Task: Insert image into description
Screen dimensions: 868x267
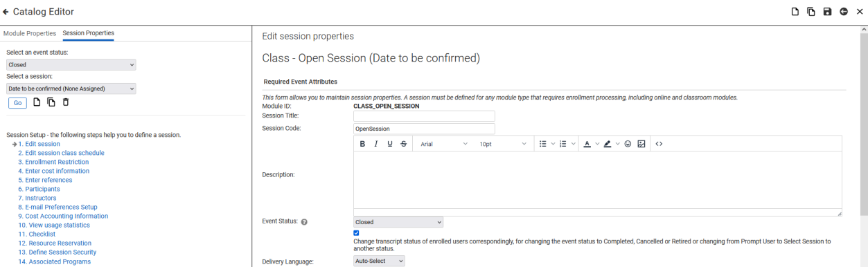Action: pyautogui.click(x=641, y=144)
